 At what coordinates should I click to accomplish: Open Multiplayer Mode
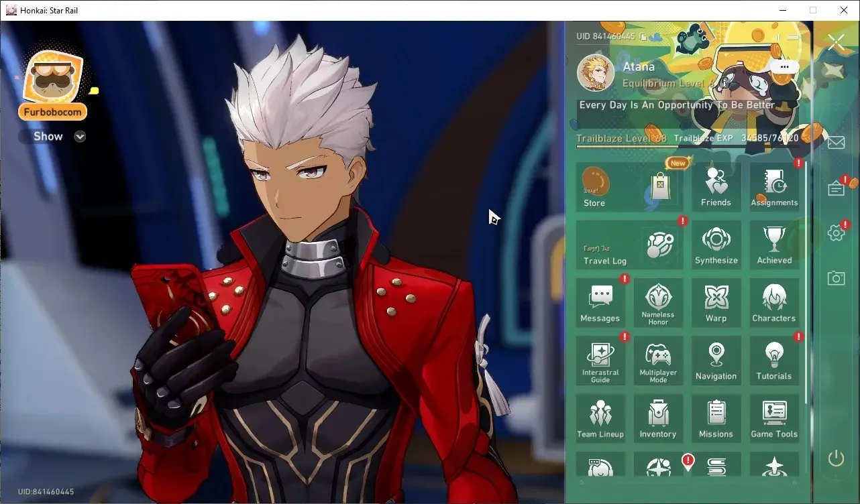[658, 361]
